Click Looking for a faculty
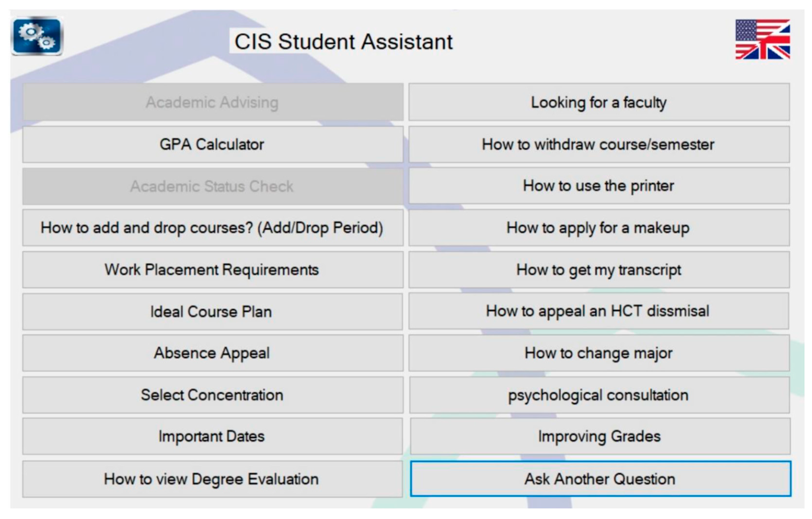 (599, 102)
